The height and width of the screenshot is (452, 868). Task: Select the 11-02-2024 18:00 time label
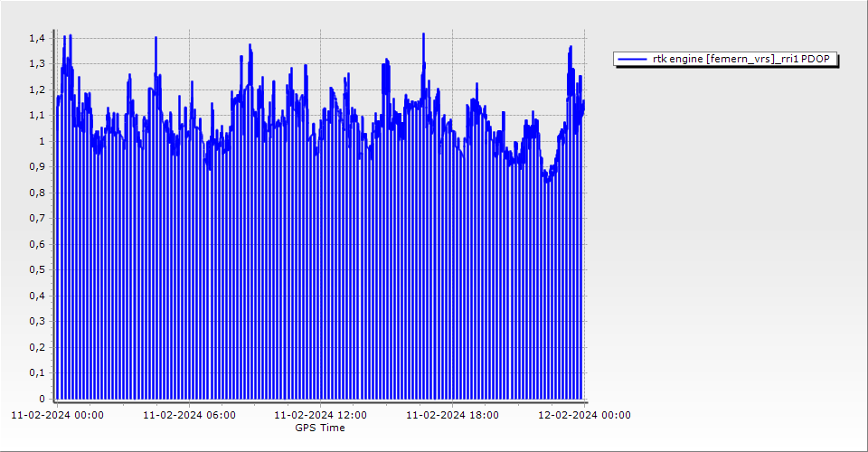(x=452, y=416)
